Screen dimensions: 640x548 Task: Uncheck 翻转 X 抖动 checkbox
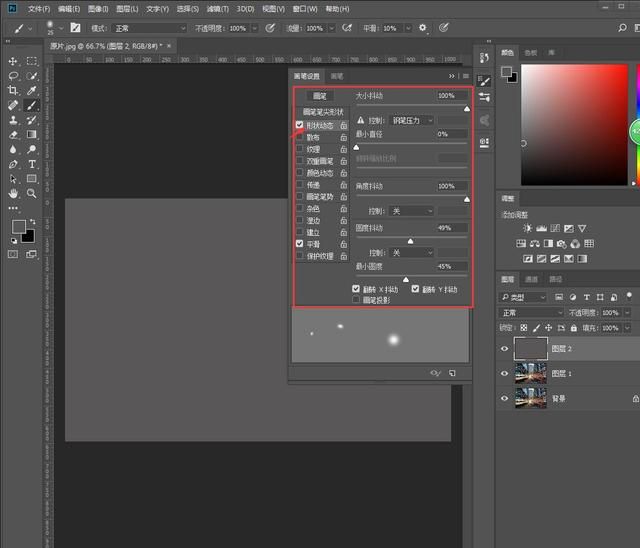tap(356, 289)
